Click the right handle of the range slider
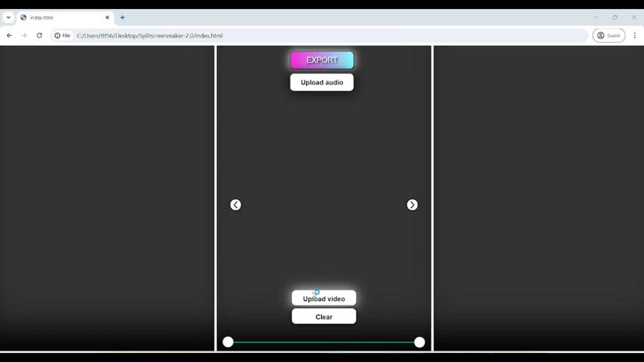The height and width of the screenshot is (362, 644). click(x=419, y=342)
